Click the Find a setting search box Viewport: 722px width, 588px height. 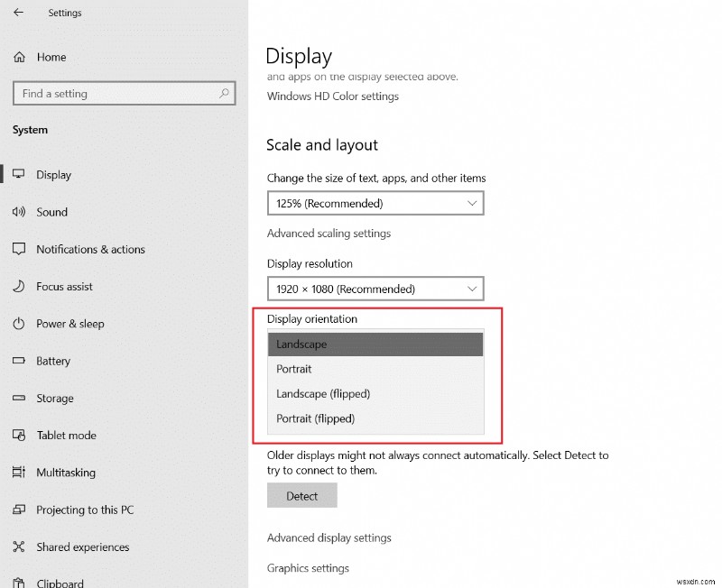(124, 93)
